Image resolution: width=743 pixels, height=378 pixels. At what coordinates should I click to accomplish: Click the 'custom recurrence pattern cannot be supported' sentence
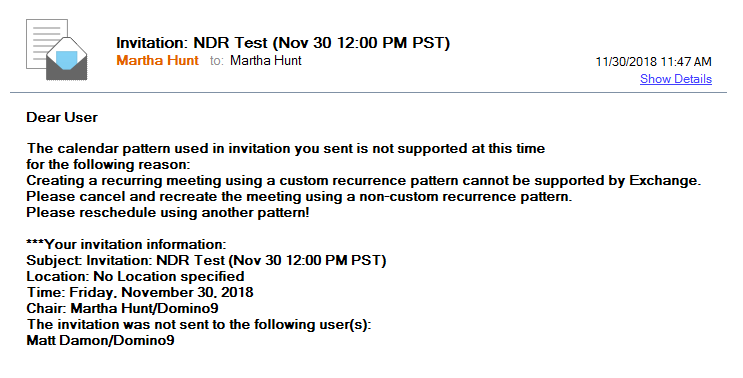point(363,180)
